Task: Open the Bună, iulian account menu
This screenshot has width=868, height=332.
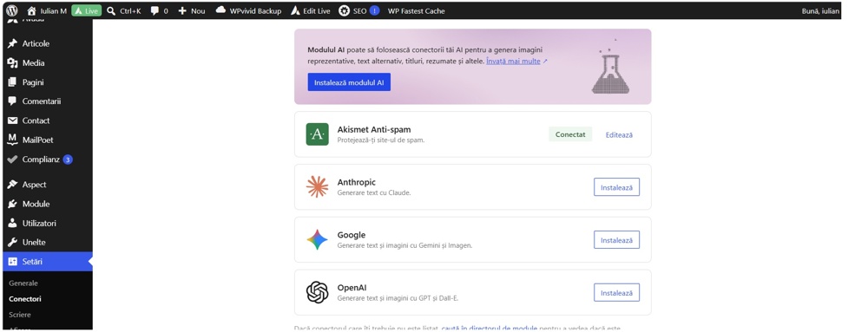Action: click(x=820, y=10)
